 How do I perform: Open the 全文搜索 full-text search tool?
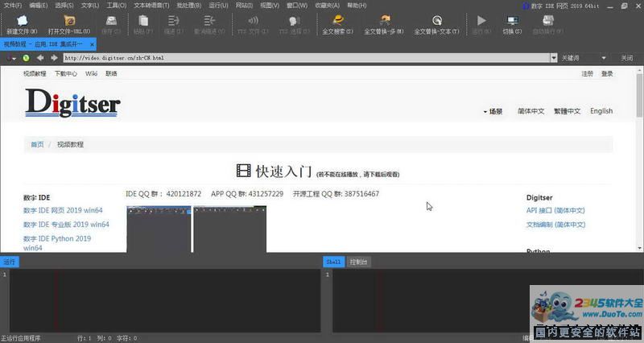coord(337,21)
